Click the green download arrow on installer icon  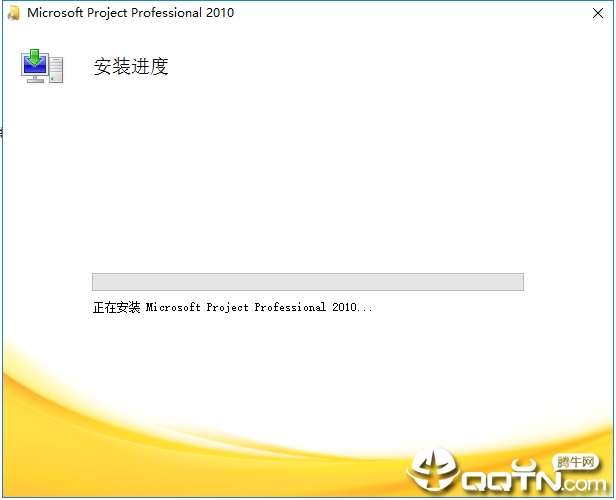[36, 56]
